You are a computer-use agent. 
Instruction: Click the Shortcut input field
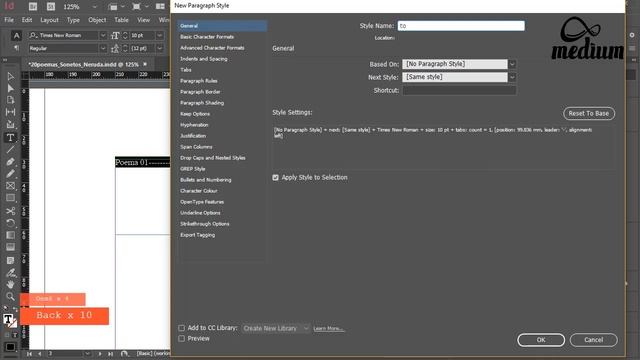point(459,90)
